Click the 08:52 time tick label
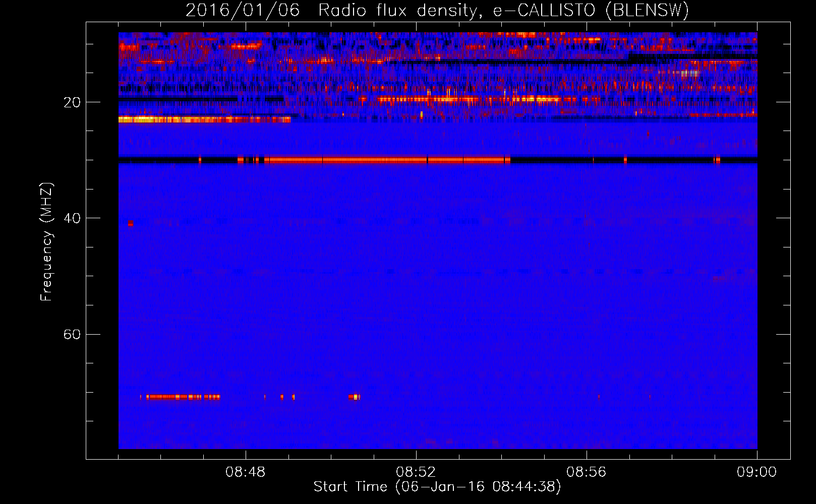Viewport: 816px width, 504px height. click(x=416, y=472)
